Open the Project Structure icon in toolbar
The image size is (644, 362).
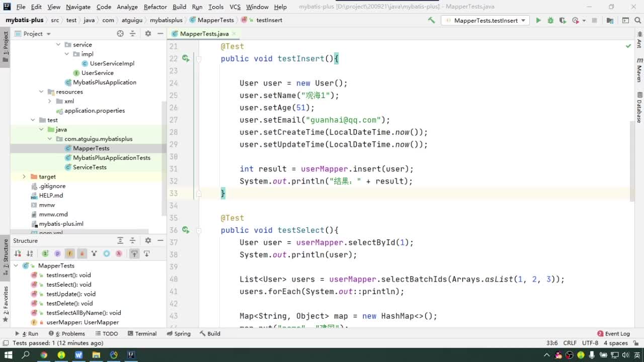pyautogui.click(x=610, y=20)
